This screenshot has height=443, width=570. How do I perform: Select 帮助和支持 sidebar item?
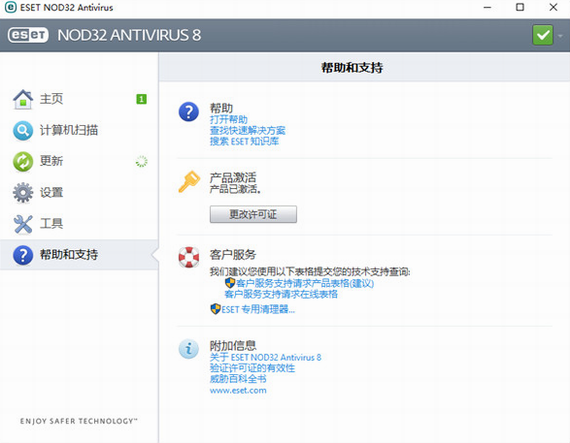click(79, 254)
